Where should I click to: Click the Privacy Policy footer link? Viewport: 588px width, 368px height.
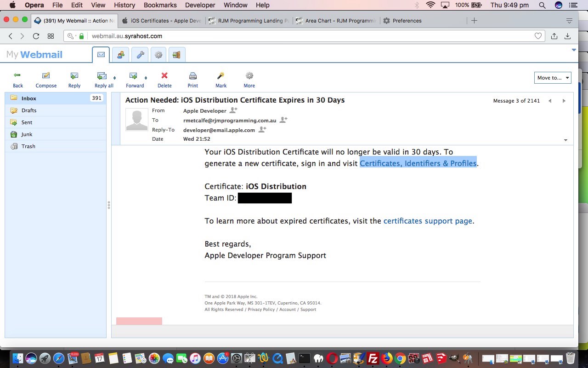(x=261, y=310)
